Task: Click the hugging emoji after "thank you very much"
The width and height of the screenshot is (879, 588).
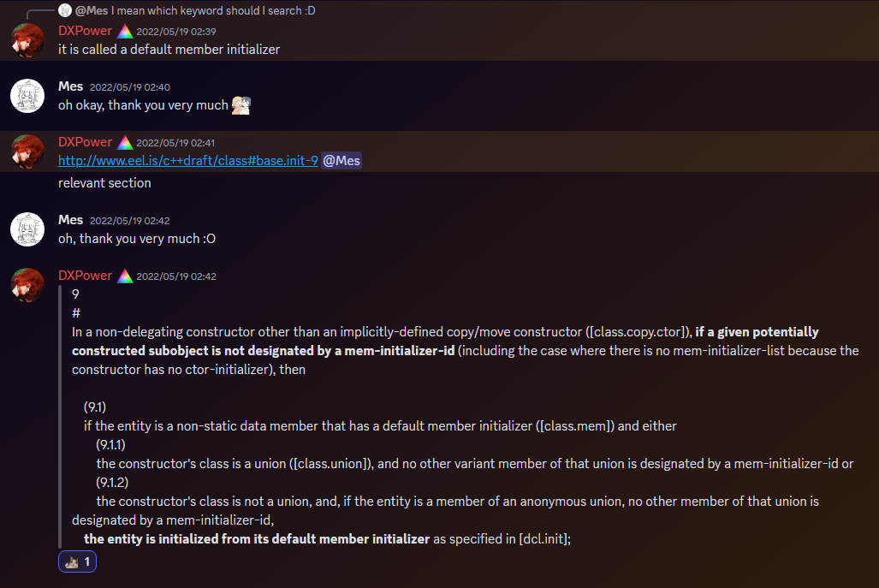Action: [241, 104]
